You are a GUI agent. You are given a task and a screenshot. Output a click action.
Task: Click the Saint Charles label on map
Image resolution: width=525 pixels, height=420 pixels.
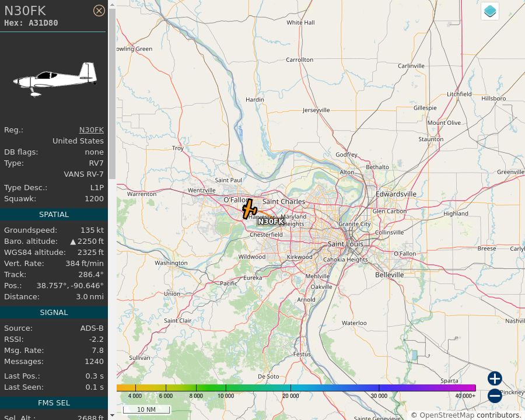click(x=283, y=202)
